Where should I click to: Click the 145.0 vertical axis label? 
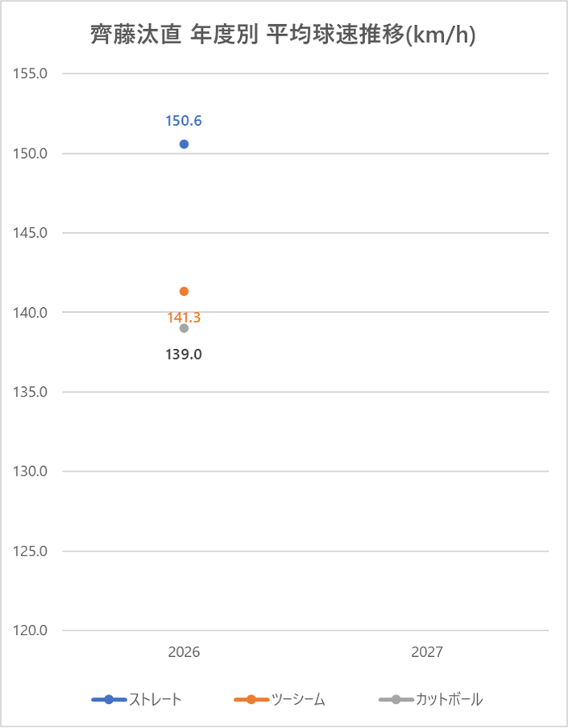[32, 233]
